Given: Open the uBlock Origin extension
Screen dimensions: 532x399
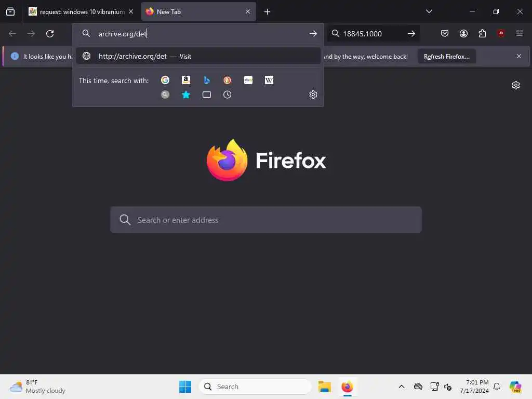Looking at the screenshot, I should click(501, 33).
